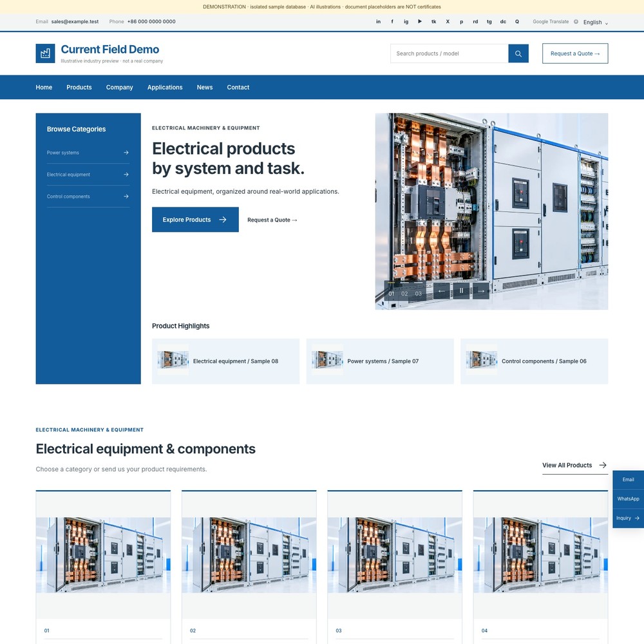Go to the previous hero slide
644x644 pixels.
click(442, 291)
